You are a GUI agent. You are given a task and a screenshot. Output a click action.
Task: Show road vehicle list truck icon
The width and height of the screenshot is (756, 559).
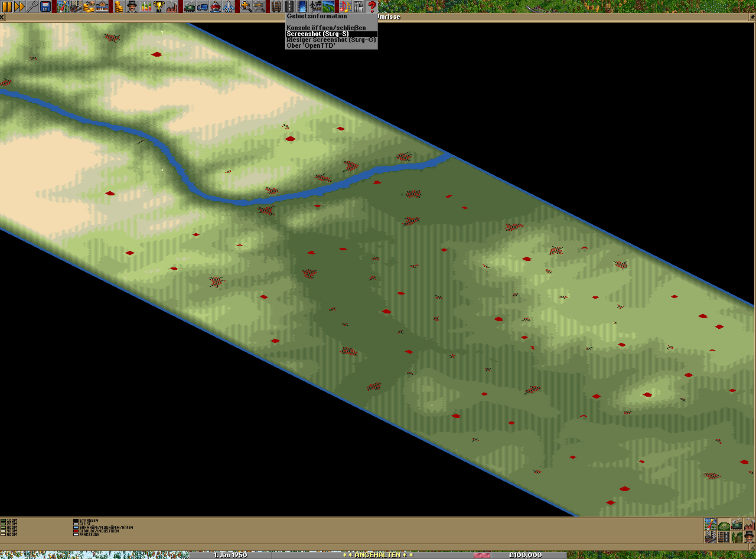pyautogui.click(x=203, y=6)
